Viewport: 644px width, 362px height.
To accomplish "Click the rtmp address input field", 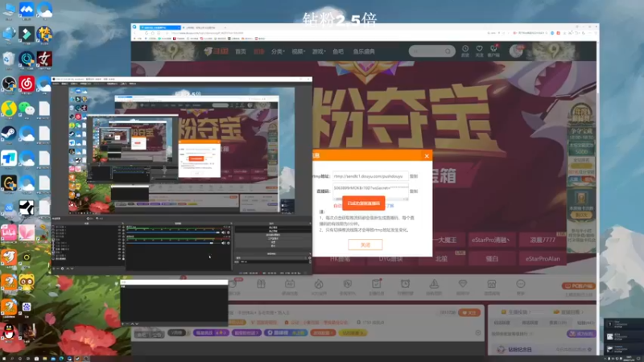I will [370, 176].
